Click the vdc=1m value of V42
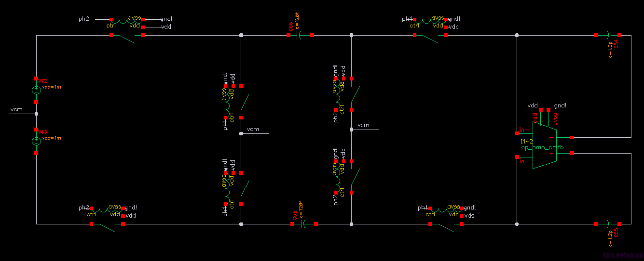This screenshot has height=261, width=644. [52, 87]
